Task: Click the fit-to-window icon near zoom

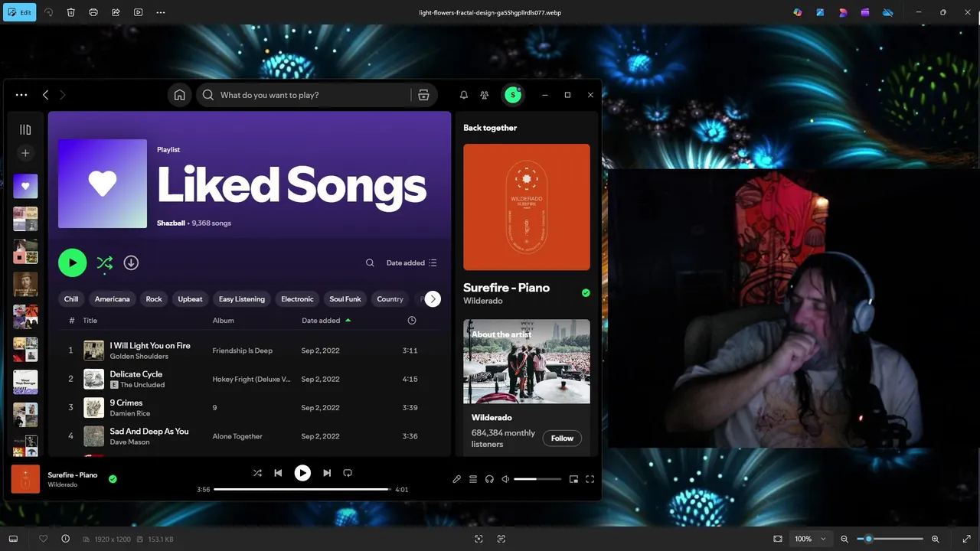Action: tap(778, 539)
